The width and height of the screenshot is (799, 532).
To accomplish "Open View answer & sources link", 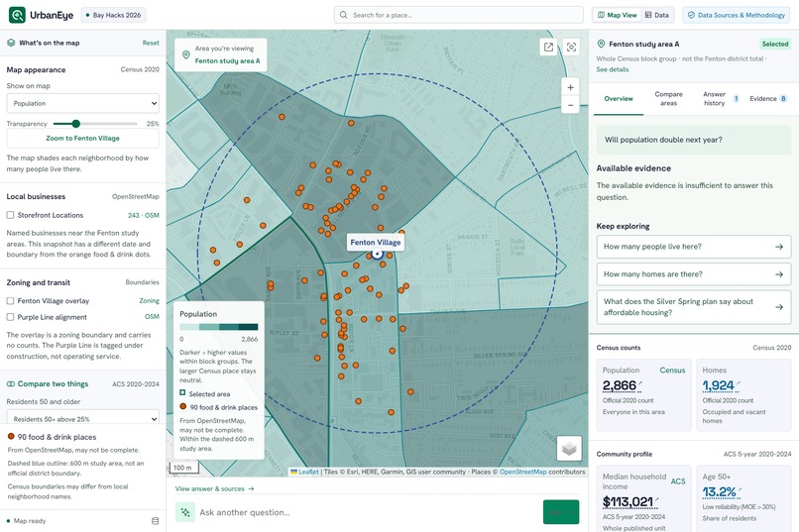I will [x=214, y=488].
